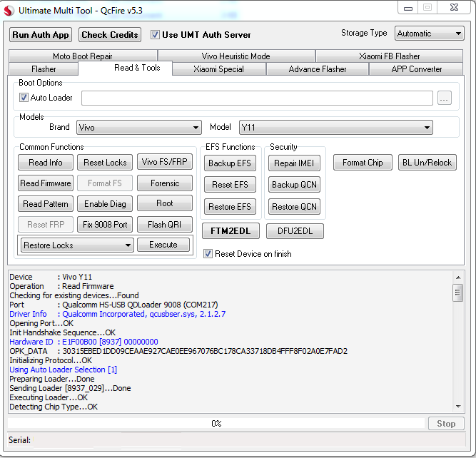This screenshot has width=476, height=458.
Task: Click the Backup QCN button
Action: pyautogui.click(x=294, y=185)
